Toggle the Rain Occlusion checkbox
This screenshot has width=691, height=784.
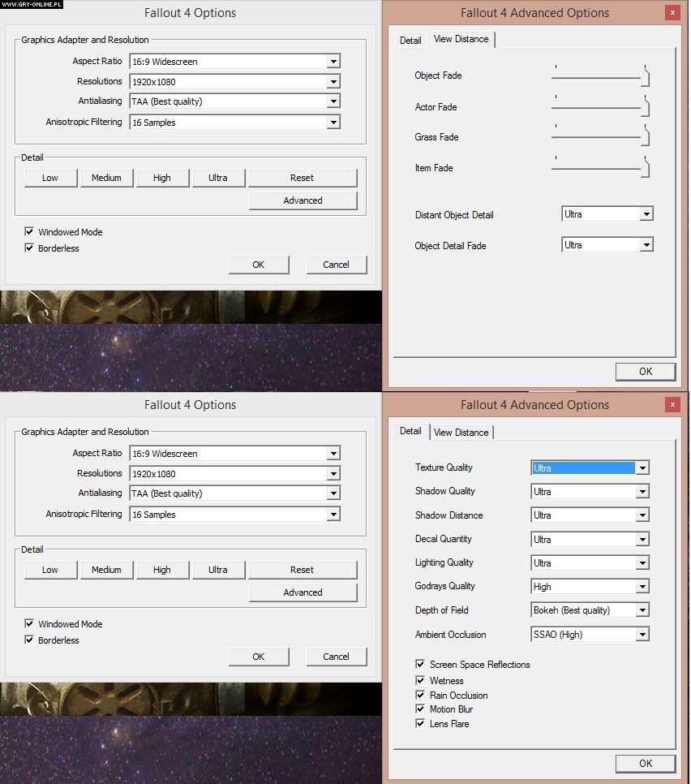click(420, 696)
